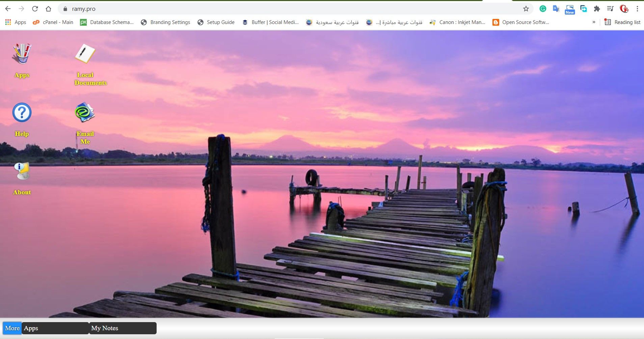Click the address bar showing ramy.pro
Image resolution: width=644 pixels, height=339 pixels.
270,9
